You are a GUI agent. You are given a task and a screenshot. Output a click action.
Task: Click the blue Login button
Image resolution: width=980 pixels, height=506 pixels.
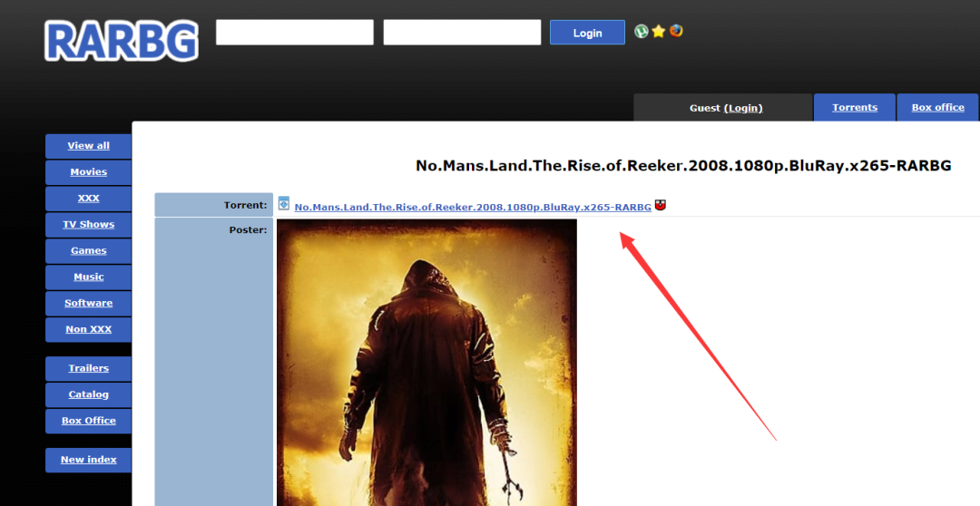coord(587,33)
